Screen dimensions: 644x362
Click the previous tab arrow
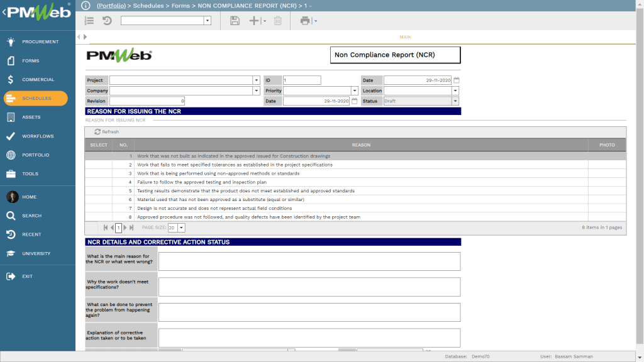[x=79, y=37]
